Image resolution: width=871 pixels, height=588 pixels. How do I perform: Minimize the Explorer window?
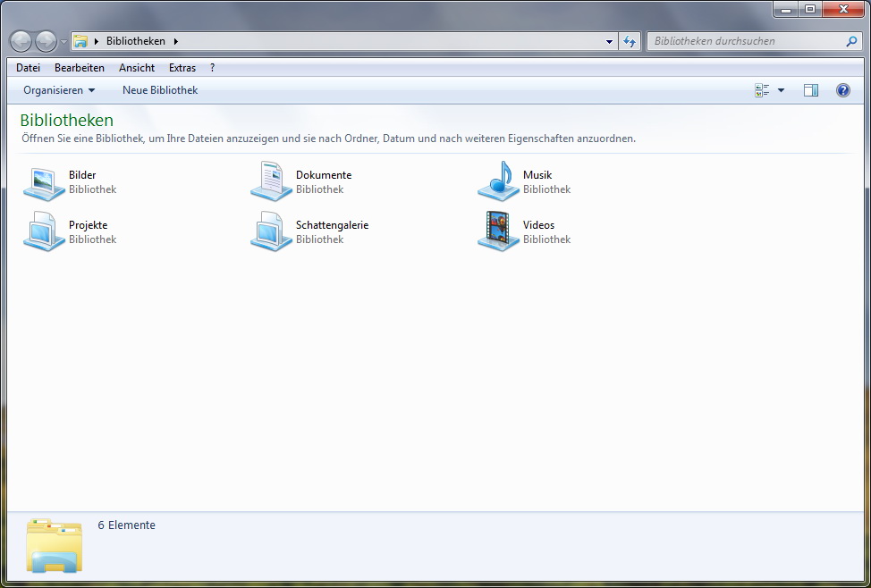tap(785, 10)
